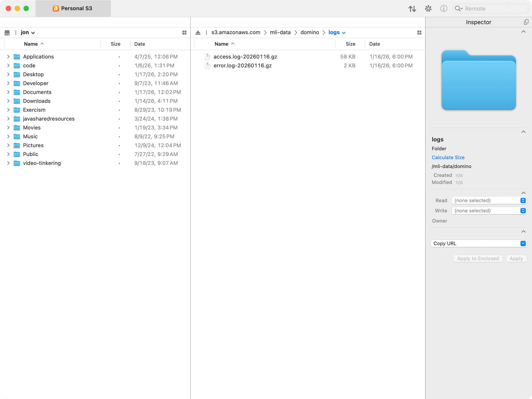Click the transfers arrows icon in toolbar
The width and height of the screenshot is (532, 399).
412,9
